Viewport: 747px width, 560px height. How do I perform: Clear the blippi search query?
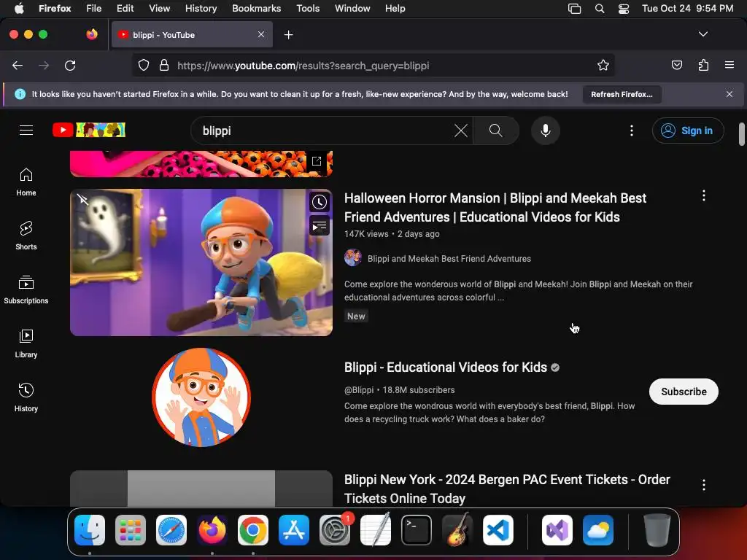461,131
